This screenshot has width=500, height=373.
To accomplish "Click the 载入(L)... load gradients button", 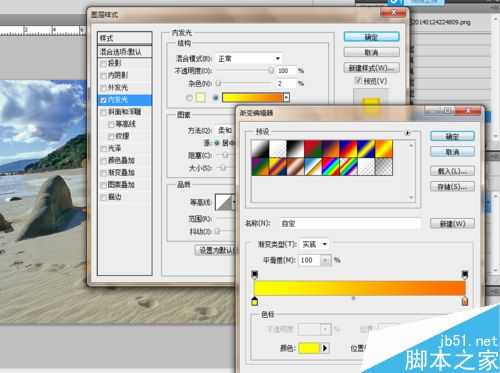I will coord(452,171).
